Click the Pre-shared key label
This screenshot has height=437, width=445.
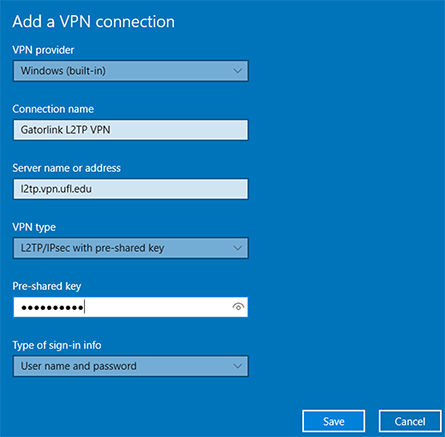pos(47,286)
